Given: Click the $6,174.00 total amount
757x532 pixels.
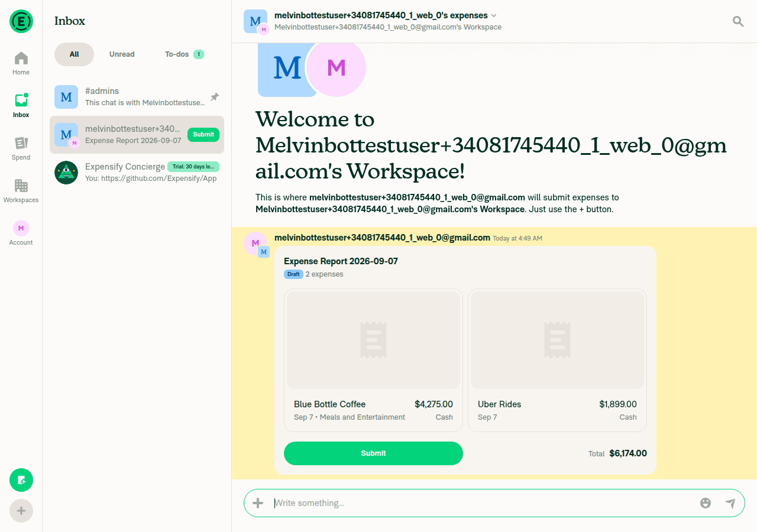Looking at the screenshot, I should coord(628,453).
